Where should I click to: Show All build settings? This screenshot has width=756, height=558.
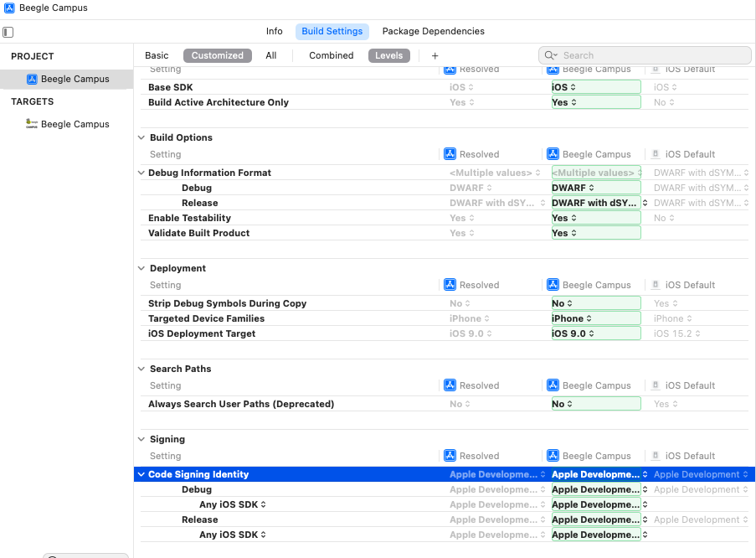[x=271, y=55]
